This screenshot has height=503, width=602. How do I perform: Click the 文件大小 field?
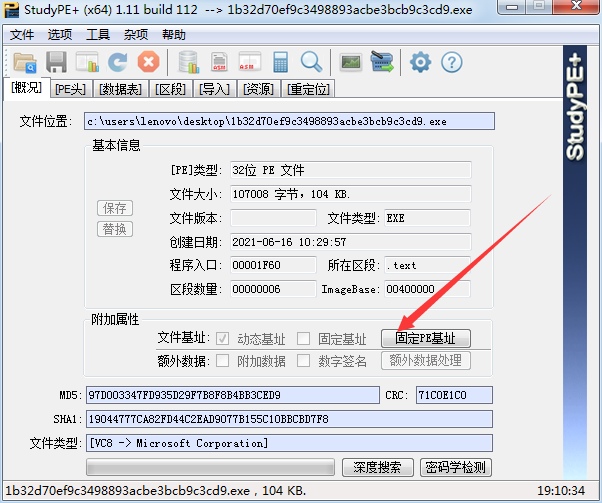tap(350, 194)
